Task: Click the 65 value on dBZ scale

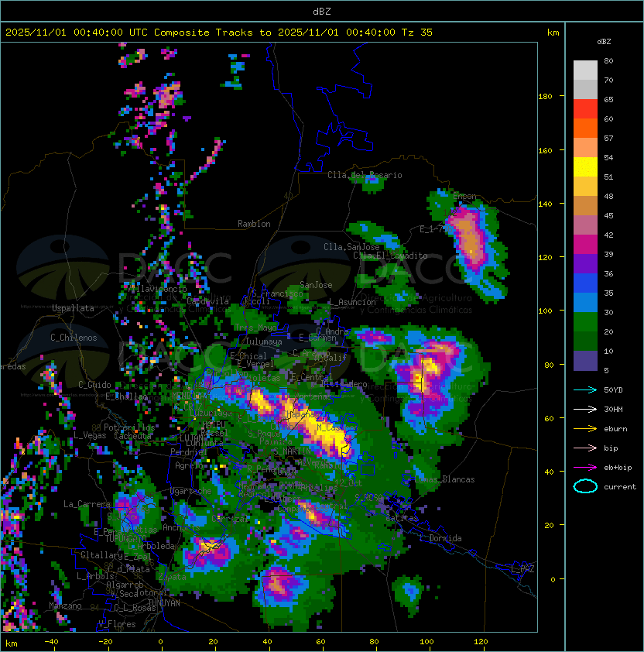Action: (608, 99)
